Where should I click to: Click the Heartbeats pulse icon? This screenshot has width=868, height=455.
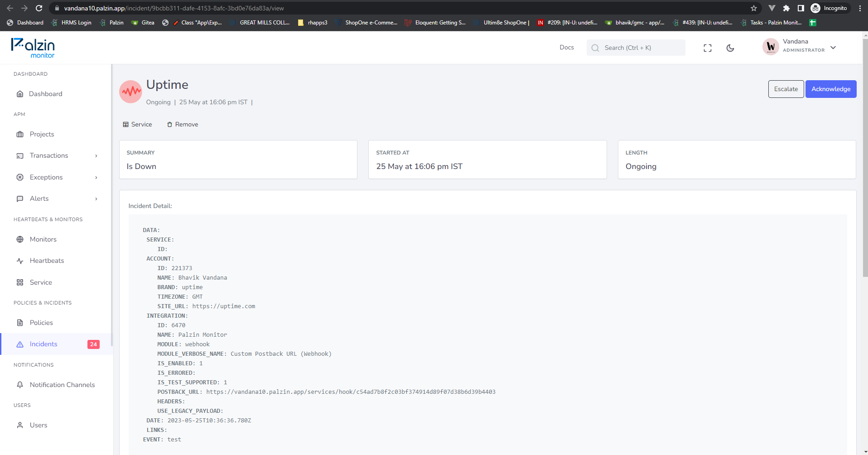click(20, 261)
